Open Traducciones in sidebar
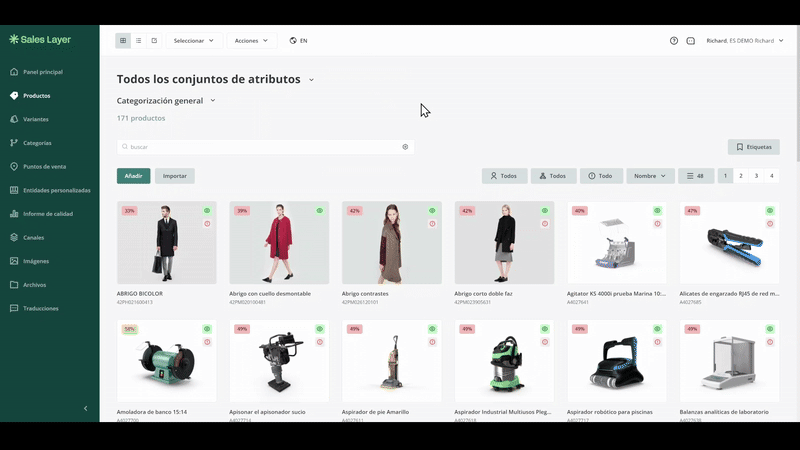The image size is (800, 450). [41, 309]
